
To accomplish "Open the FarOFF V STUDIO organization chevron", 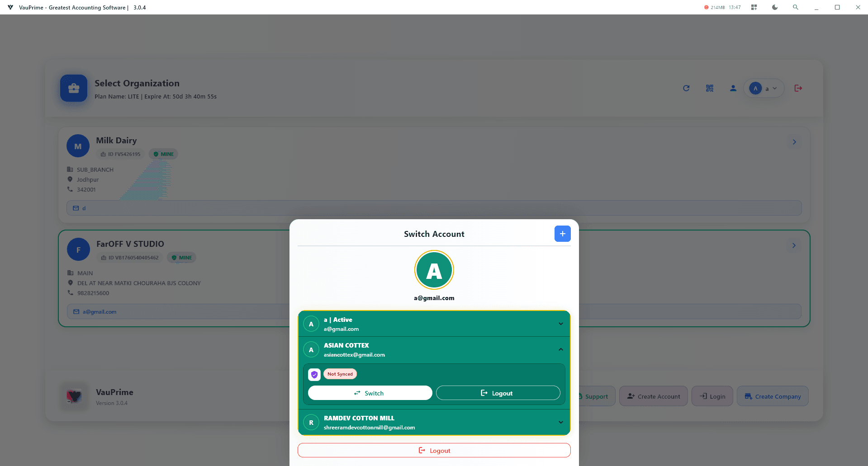I will 794,245.
